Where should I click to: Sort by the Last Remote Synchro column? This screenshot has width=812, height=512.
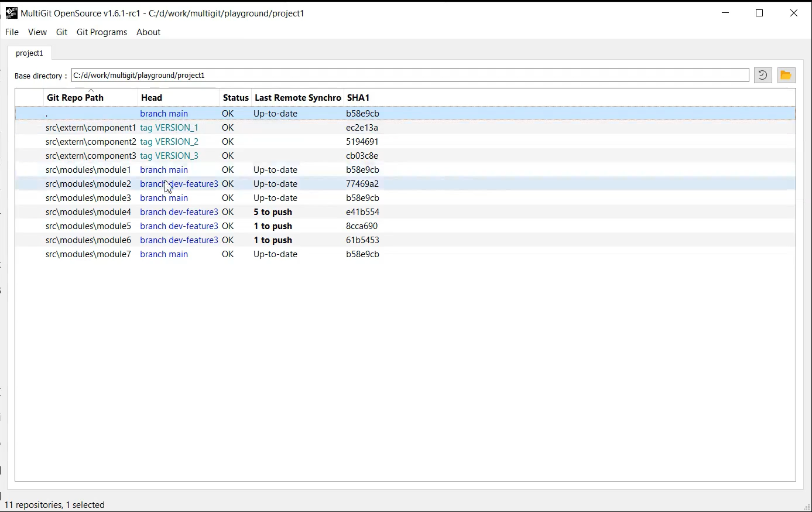297,98
